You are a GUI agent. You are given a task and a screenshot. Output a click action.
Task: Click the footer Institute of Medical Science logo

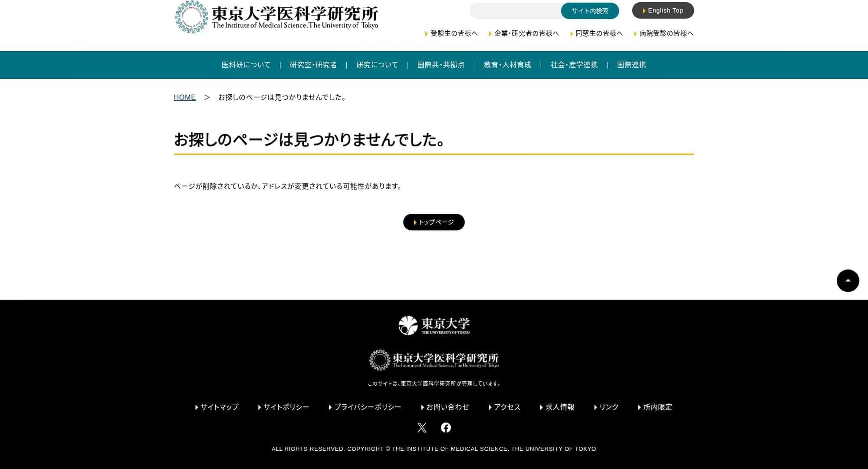click(434, 360)
